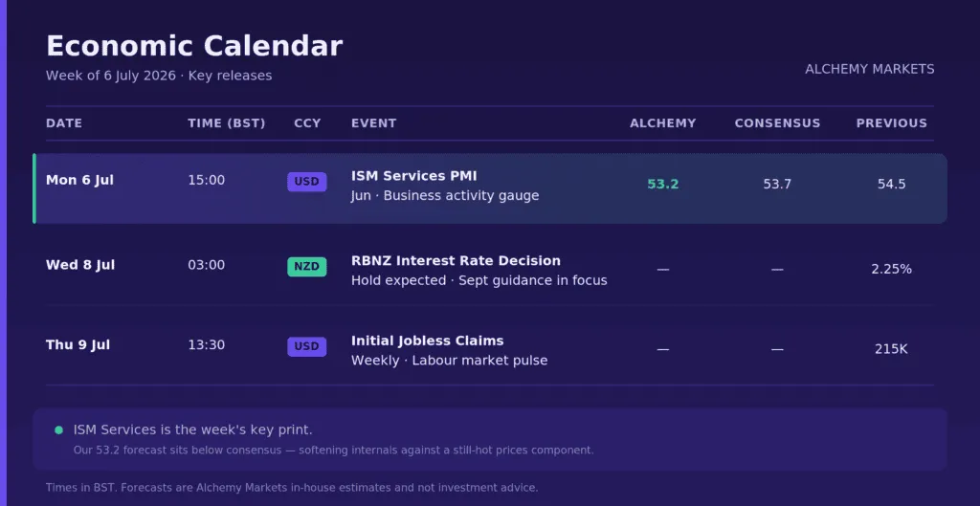Click the USD badge beside ISM Services PMI
Viewport: 980px width, 506px height.
point(307,182)
